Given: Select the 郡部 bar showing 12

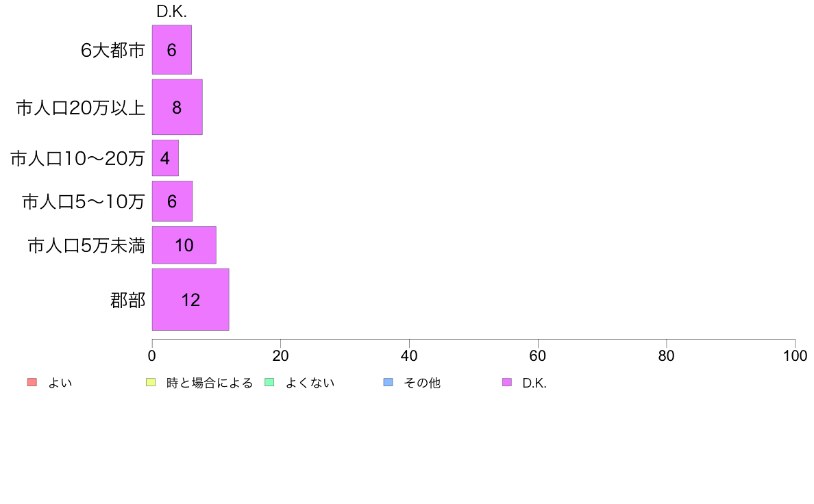Looking at the screenshot, I should pyautogui.click(x=190, y=299).
